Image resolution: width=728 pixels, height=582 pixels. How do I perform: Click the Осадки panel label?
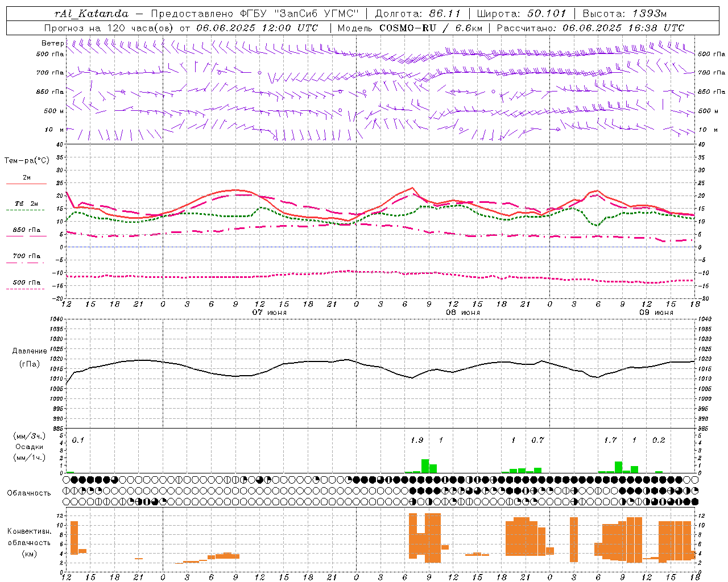point(29,447)
